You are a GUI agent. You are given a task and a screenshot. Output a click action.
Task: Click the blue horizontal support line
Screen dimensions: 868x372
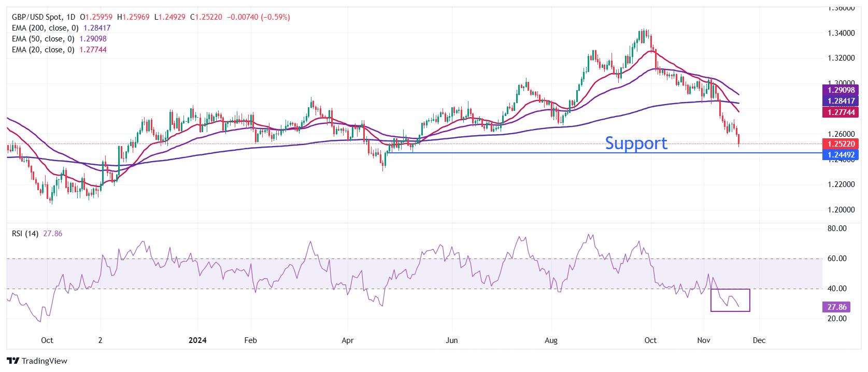(606, 153)
